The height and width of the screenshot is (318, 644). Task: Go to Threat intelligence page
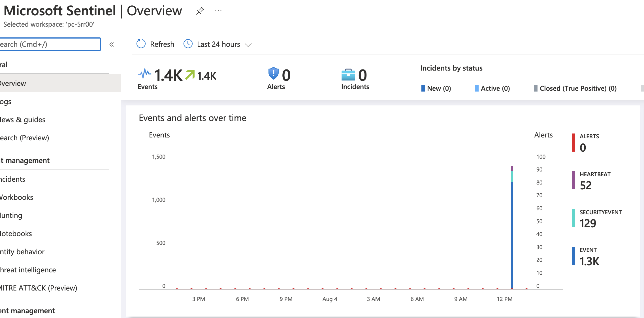(28, 270)
